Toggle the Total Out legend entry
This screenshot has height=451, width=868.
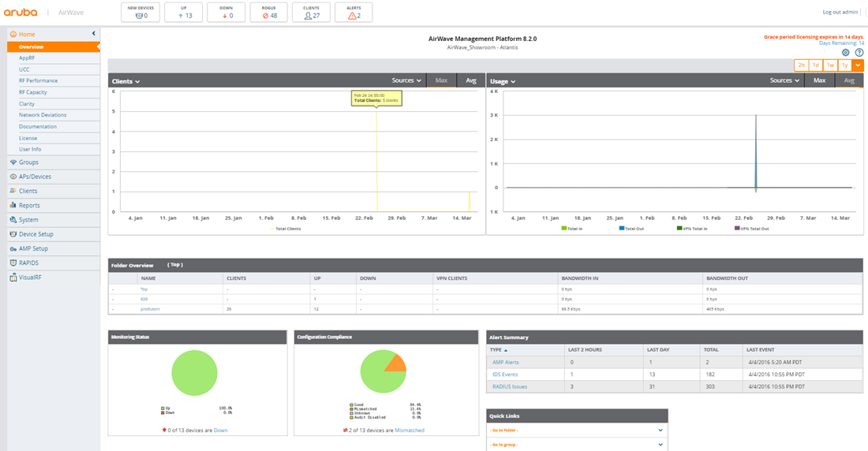click(x=631, y=229)
